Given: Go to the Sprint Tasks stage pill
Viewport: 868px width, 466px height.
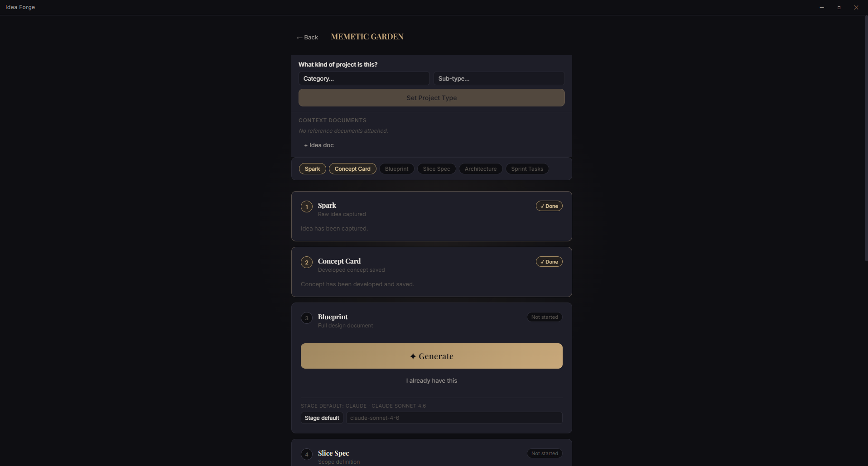Looking at the screenshot, I should click(x=527, y=169).
